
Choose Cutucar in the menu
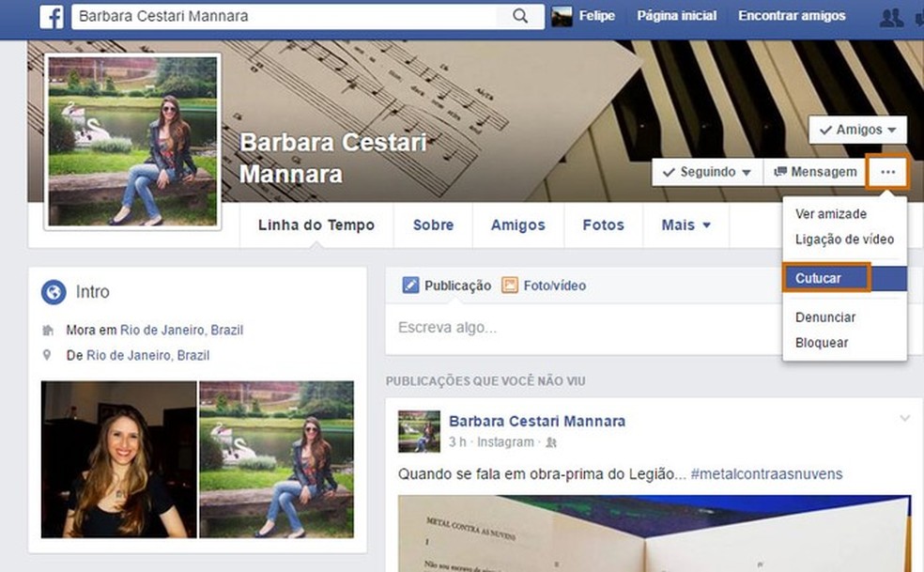[844, 278]
